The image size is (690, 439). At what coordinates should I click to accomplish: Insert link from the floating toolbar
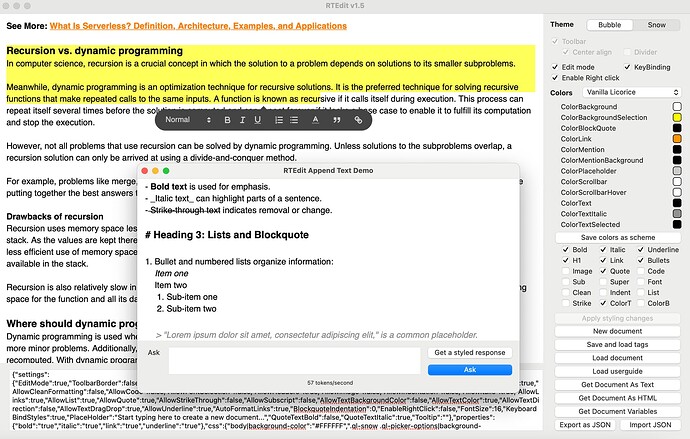pyautogui.click(x=358, y=120)
